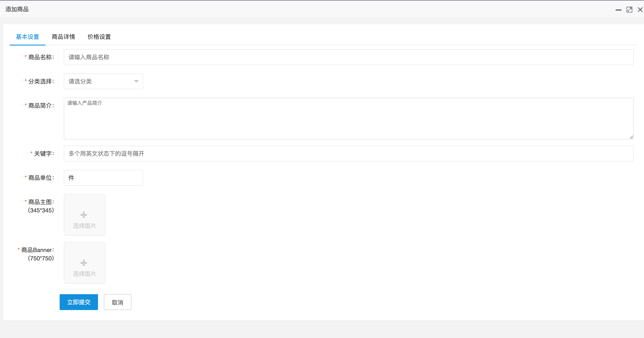Click the plus icon under 商品Banner
This screenshot has width=644, height=338.
(x=84, y=263)
